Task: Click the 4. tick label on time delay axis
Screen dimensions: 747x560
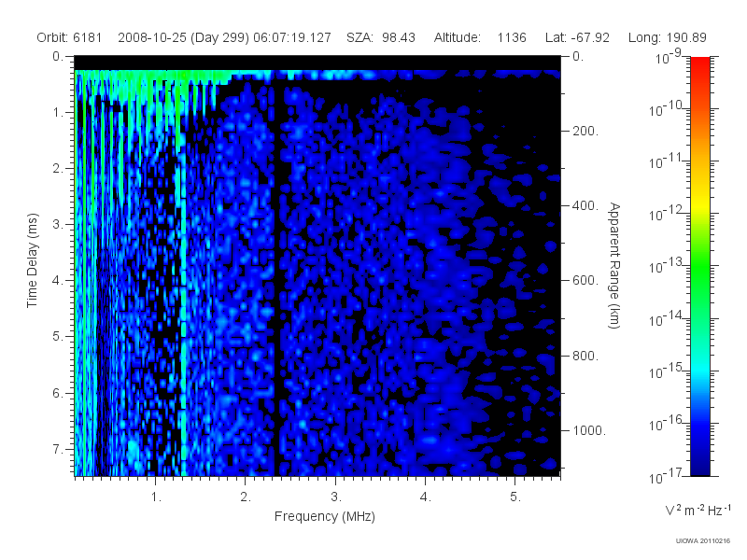Action: click(57, 281)
